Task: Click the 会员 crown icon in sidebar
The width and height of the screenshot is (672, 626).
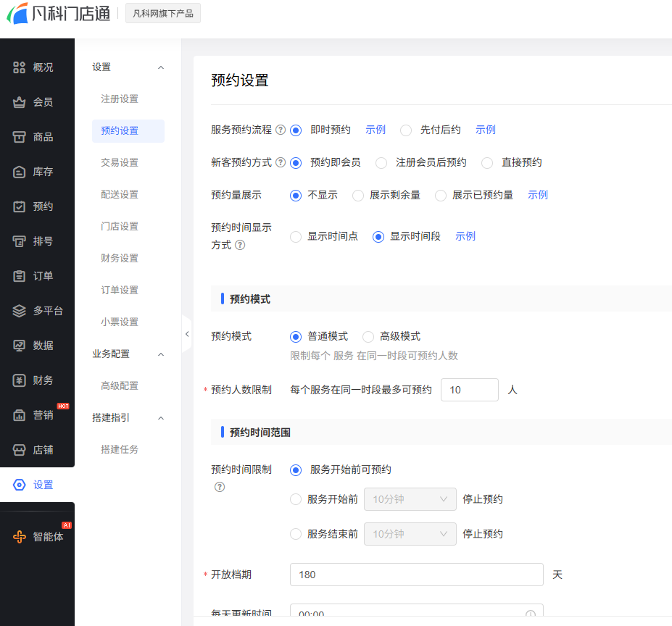Action: (x=20, y=102)
